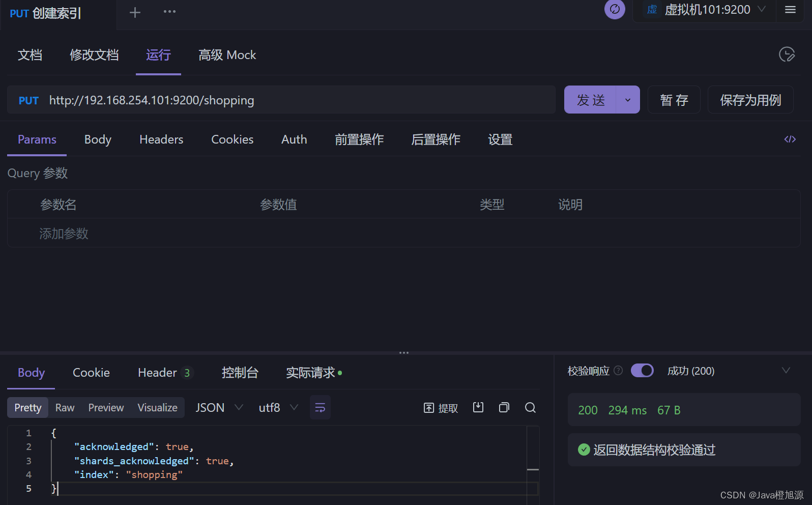Open the response Cookie tab
Viewport: 812px width, 505px height.
tap(91, 373)
